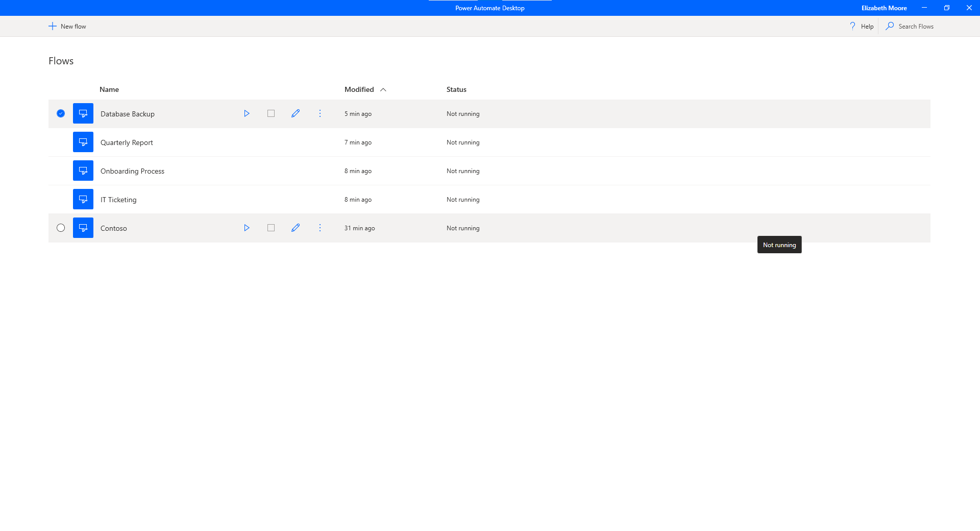This screenshot has width=980, height=531.
Task: Toggle the Modified column sort order
Action: (383, 89)
